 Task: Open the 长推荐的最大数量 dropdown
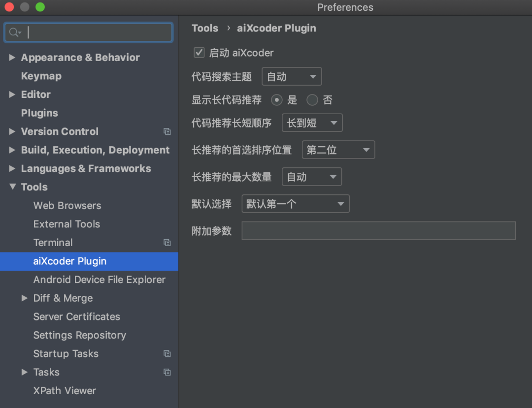pyautogui.click(x=311, y=177)
